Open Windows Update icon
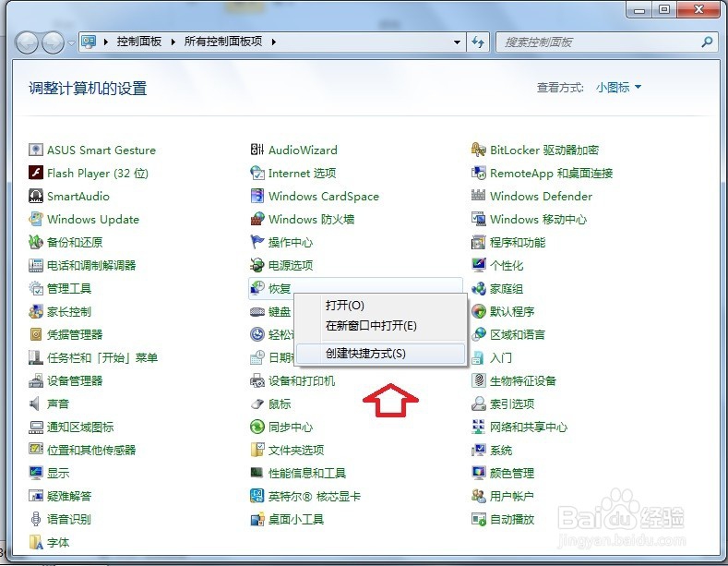The width and height of the screenshot is (728, 566). pos(36,219)
